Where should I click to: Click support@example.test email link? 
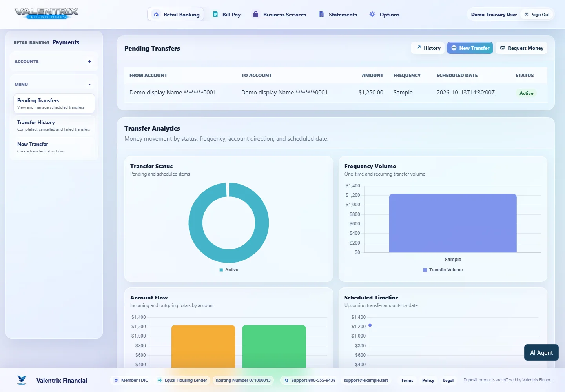(366, 380)
